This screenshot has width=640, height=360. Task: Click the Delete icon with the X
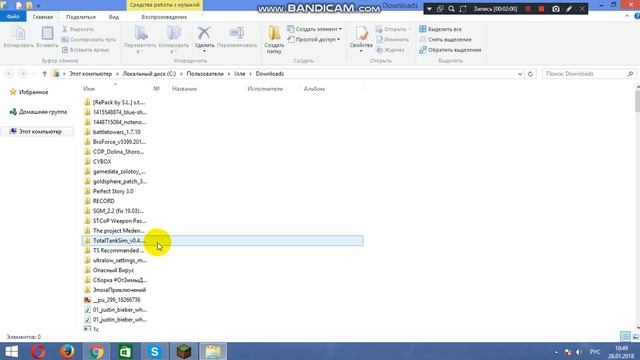204,33
